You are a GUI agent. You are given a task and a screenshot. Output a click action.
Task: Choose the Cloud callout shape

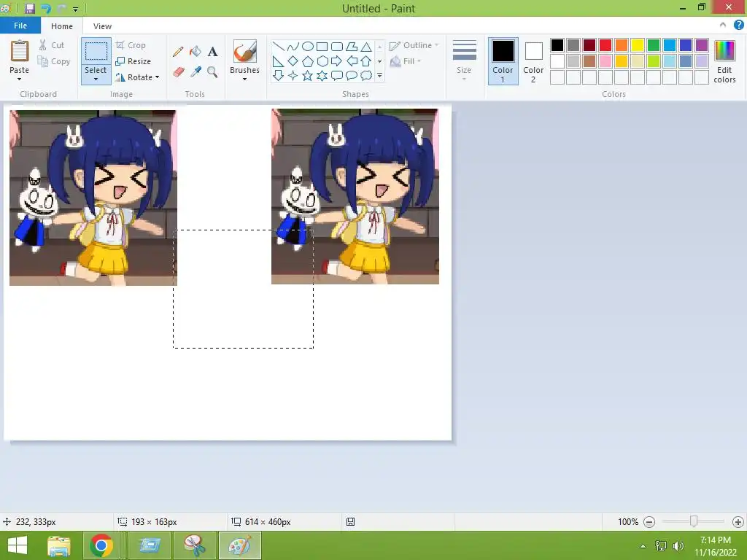[366, 75]
